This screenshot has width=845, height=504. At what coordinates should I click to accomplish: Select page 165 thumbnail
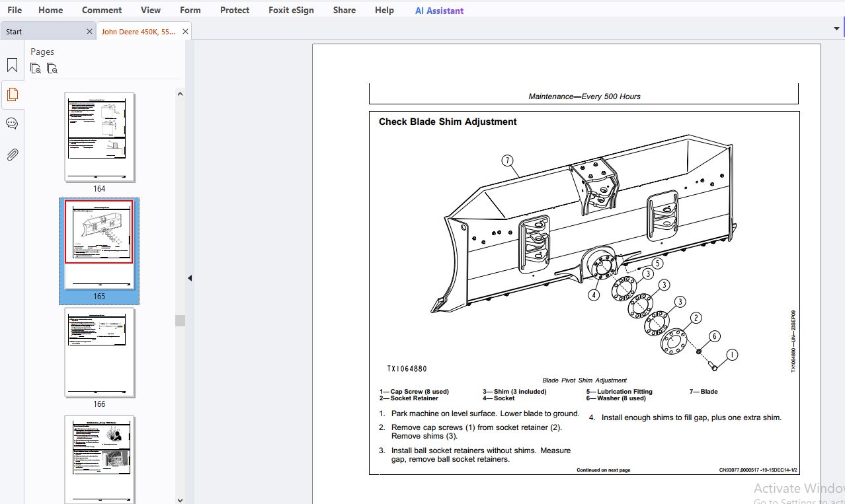click(x=99, y=244)
